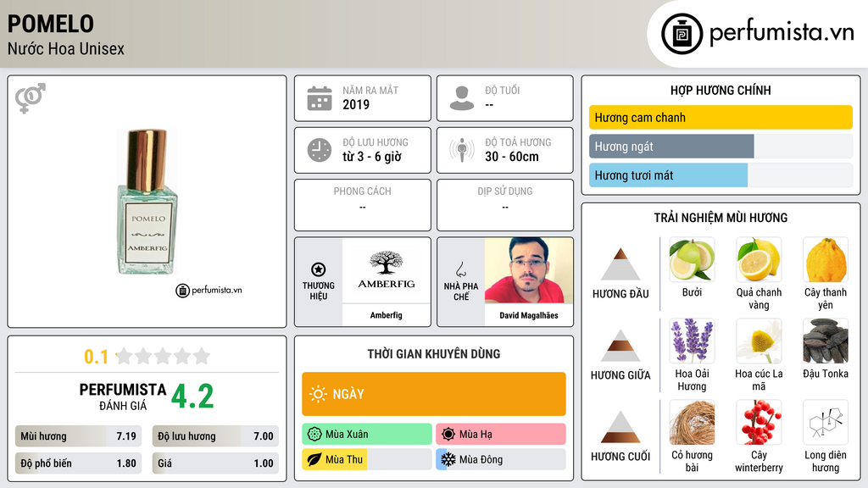
Task: Click the Hương giữa pyramid icon
Action: [620, 346]
